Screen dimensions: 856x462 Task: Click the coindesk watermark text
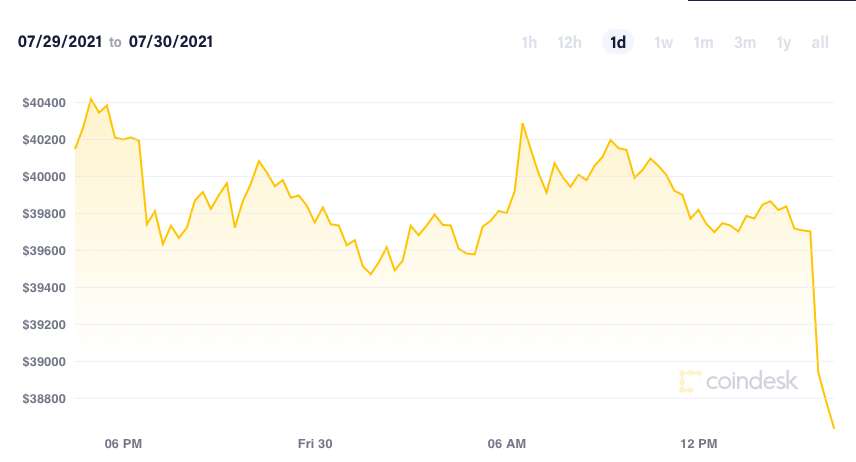[x=749, y=381]
